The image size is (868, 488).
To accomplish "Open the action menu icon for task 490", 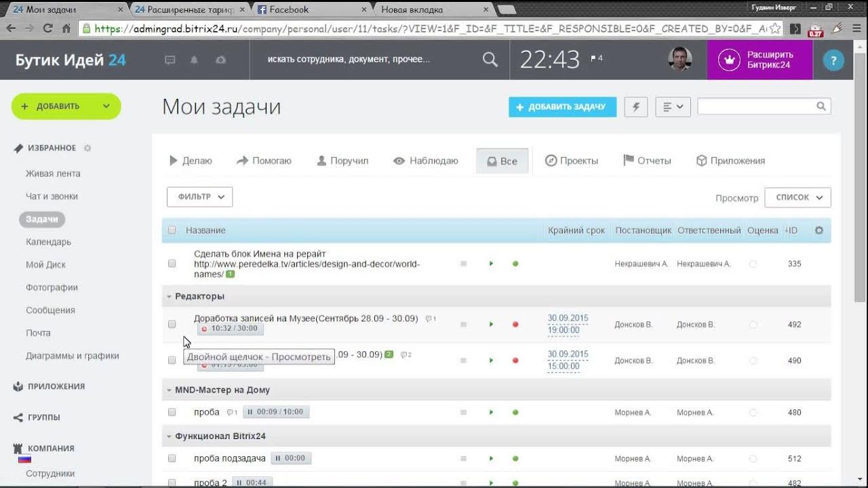I will pos(464,361).
